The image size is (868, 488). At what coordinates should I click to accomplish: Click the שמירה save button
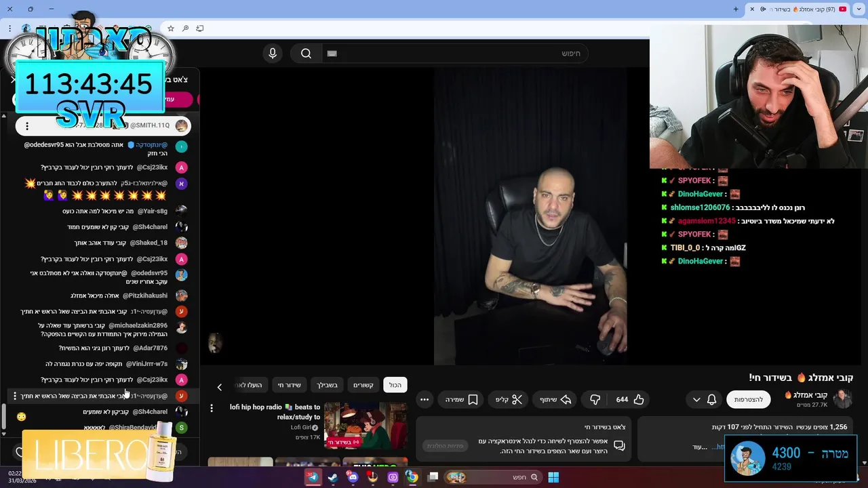[x=462, y=400]
